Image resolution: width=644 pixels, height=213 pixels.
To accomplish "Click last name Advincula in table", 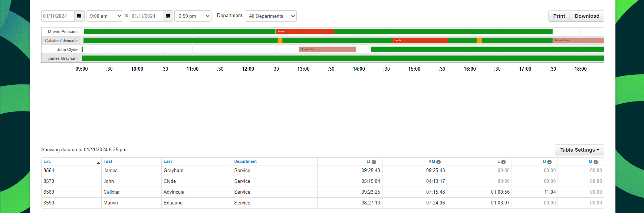I will pyautogui.click(x=174, y=192).
